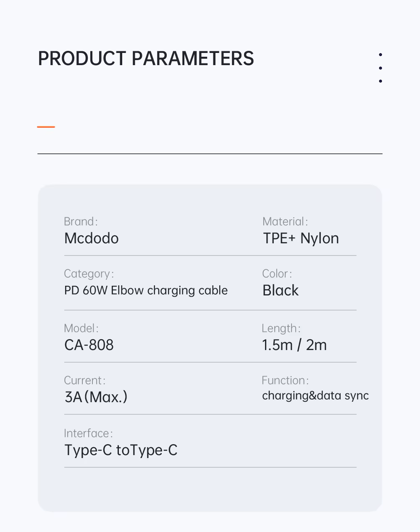The image size is (420, 532).
Task: Click the TPE+ Nylon material value
Action: [301, 238]
